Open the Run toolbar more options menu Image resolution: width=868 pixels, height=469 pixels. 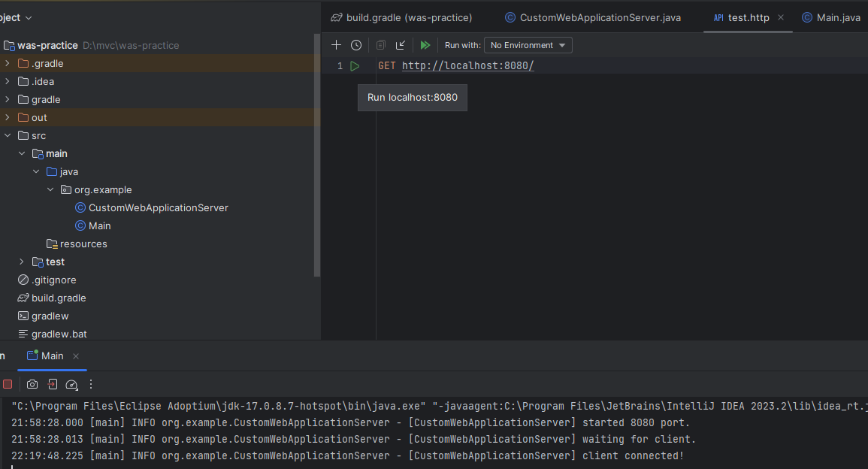tap(91, 384)
